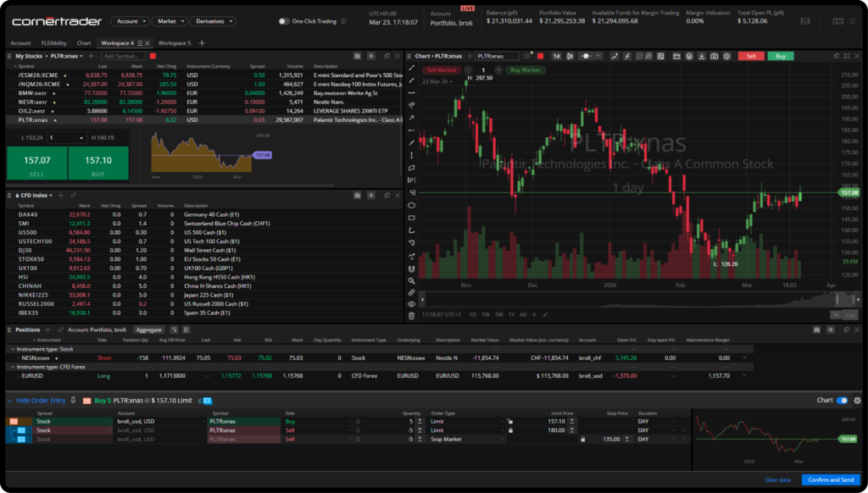Open the mail envelope icon in header
The image size is (868, 493).
[x=805, y=21]
